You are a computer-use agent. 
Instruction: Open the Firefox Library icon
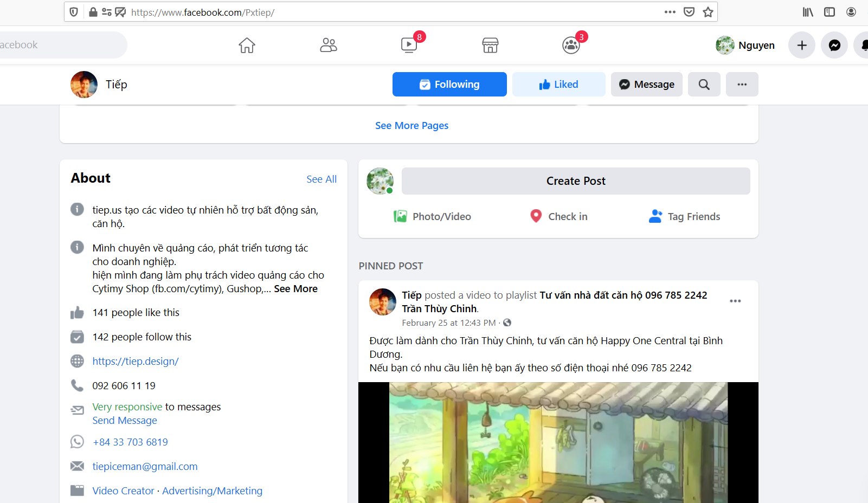[x=808, y=12]
